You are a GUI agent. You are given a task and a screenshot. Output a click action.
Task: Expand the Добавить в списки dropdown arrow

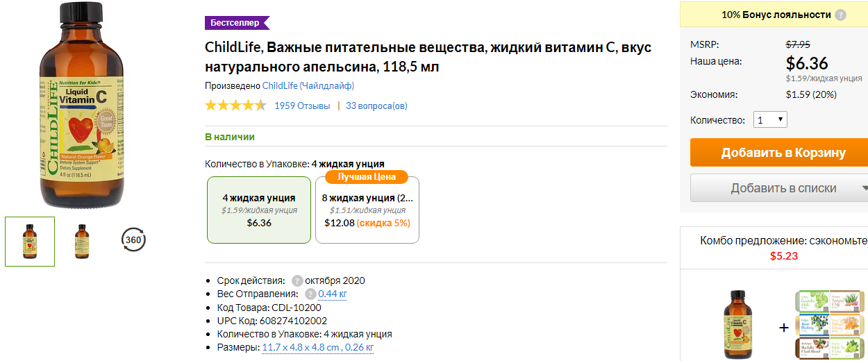(864, 188)
